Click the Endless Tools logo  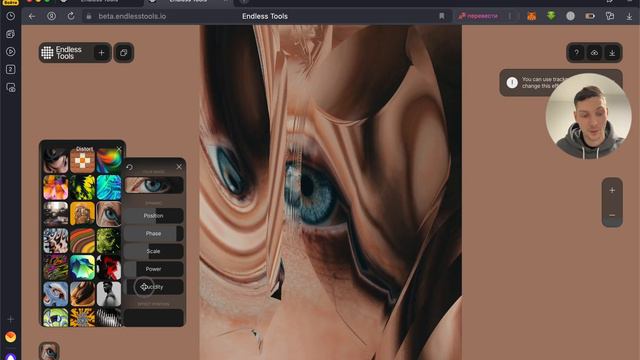click(x=62, y=53)
